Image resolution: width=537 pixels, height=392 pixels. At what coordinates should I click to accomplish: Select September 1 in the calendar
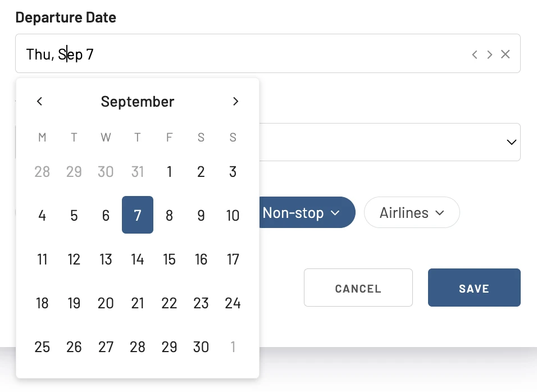pos(169,171)
